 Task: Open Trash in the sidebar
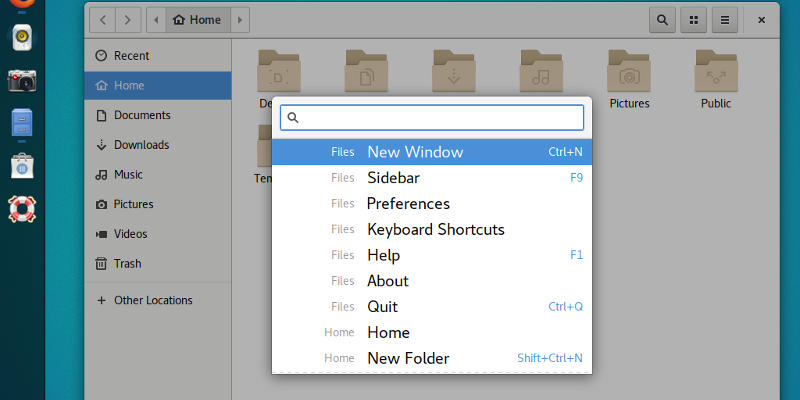click(x=127, y=264)
